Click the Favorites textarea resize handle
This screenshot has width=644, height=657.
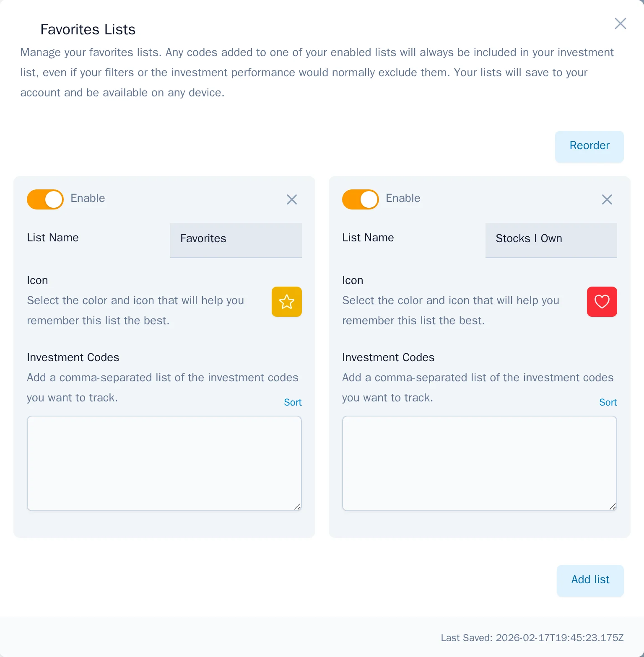298,507
